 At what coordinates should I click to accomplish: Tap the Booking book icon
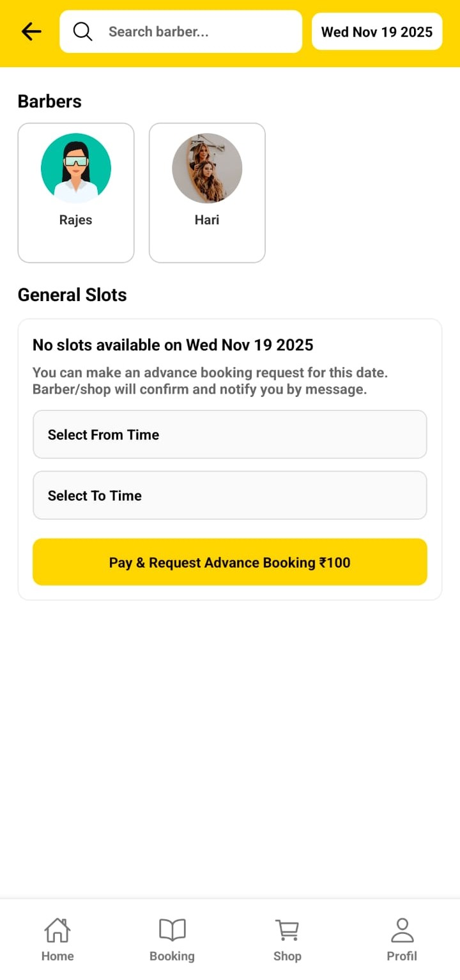(172, 929)
